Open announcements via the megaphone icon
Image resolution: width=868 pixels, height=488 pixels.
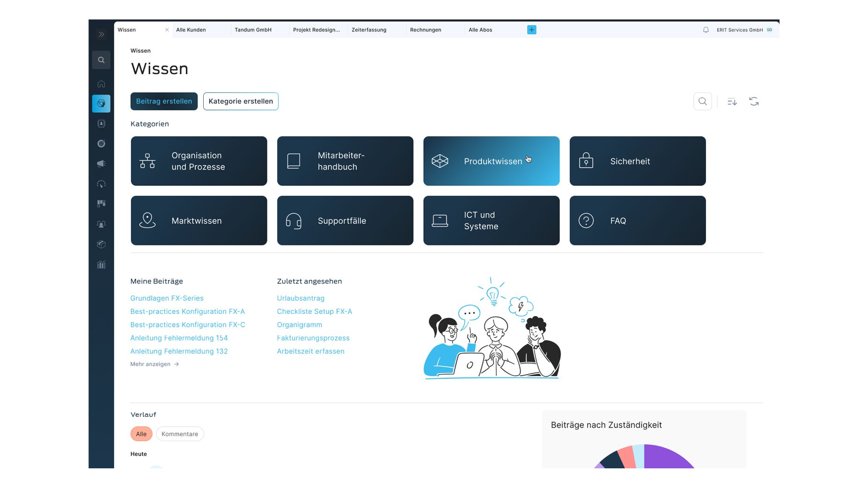101,163
